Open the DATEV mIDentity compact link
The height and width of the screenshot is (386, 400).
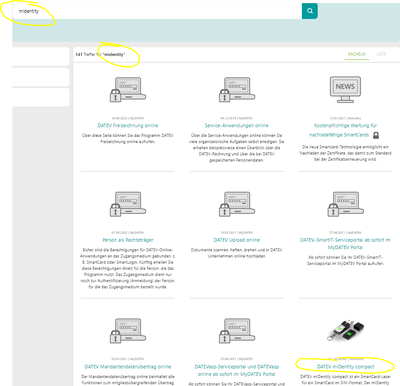coord(345,367)
